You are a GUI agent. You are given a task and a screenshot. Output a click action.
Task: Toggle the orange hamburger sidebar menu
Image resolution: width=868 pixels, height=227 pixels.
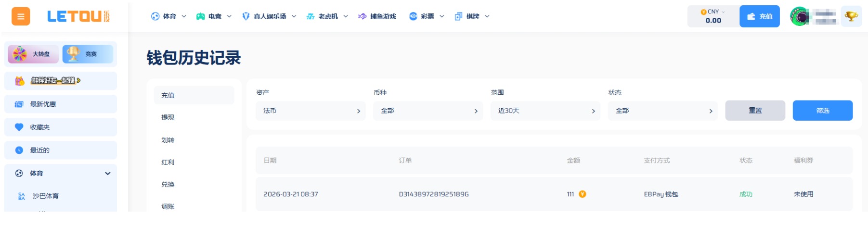coord(21,16)
